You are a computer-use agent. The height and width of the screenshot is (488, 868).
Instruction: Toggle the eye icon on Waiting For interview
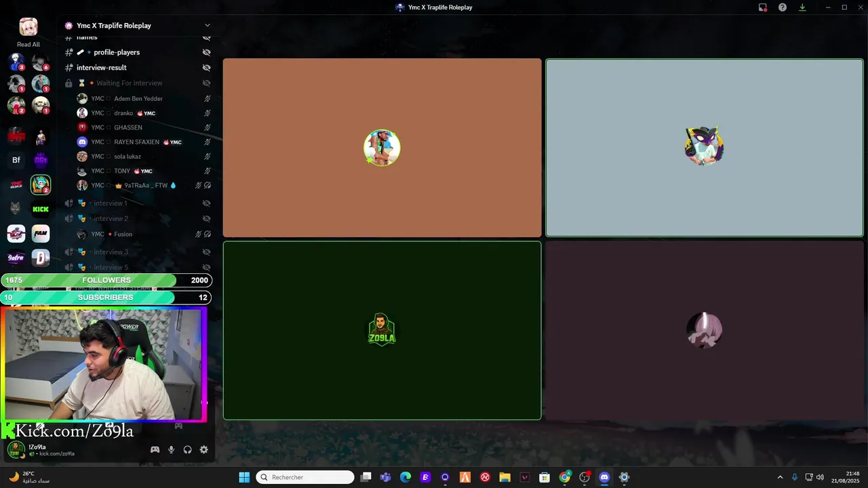coord(207,83)
